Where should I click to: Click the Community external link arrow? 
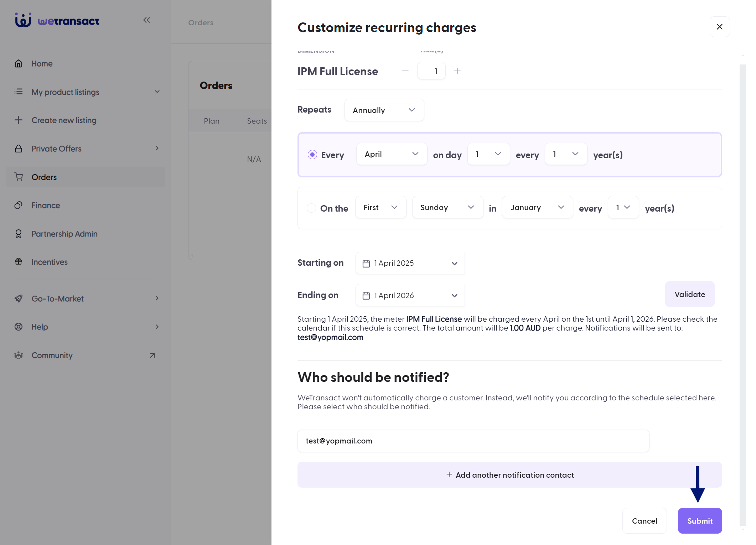pyautogui.click(x=152, y=355)
